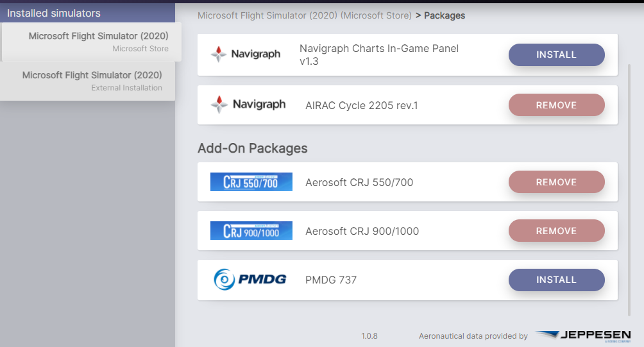Click the CRJ 900/1000 banner thumbnail

click(251, 231)
